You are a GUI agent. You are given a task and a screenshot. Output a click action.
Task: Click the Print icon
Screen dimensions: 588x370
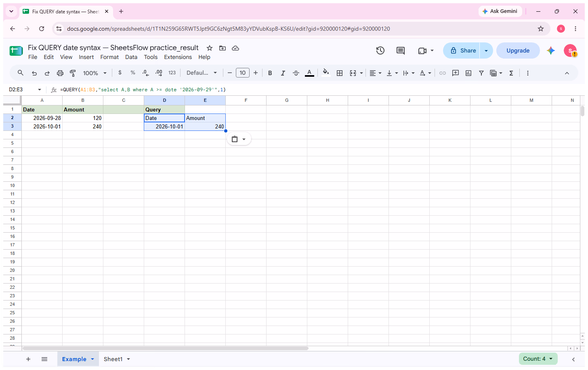point(60,73)
